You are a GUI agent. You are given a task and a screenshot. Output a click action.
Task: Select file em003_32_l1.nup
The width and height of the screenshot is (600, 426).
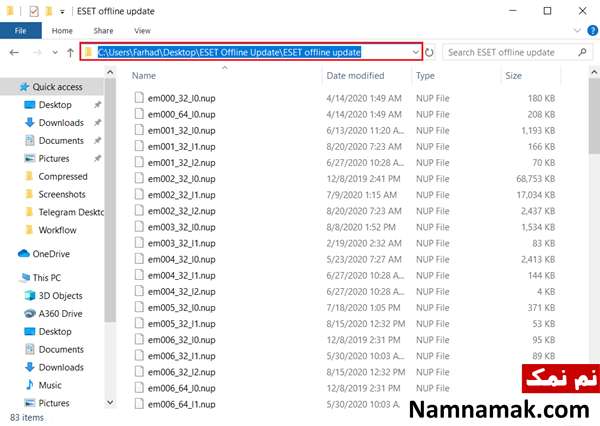(x=181, y=243)
